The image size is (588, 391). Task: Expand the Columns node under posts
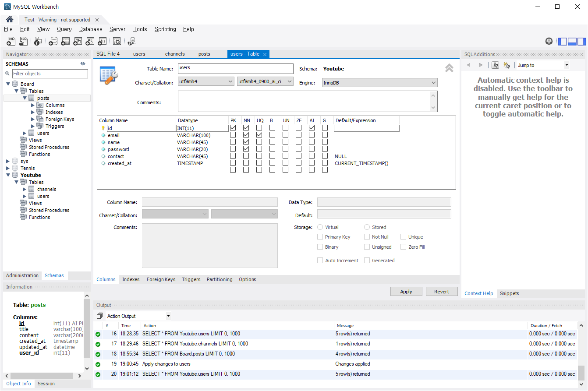coord(33,105)
